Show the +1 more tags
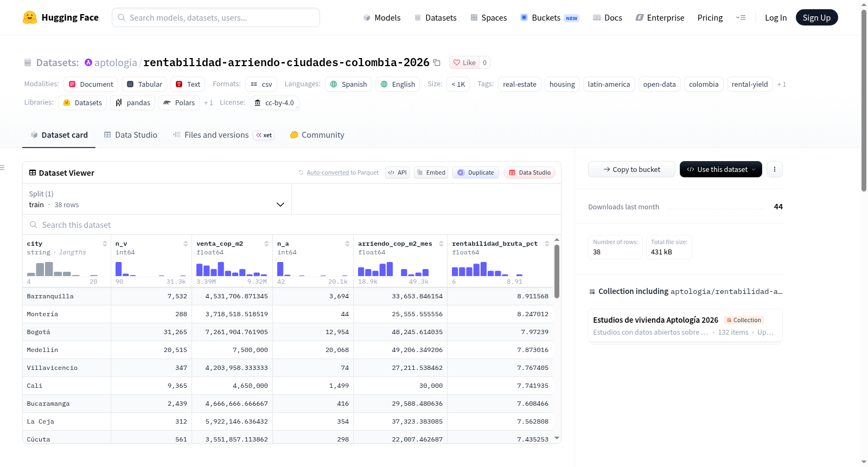This screenshot has height=467, width=868. coord(781,84)
